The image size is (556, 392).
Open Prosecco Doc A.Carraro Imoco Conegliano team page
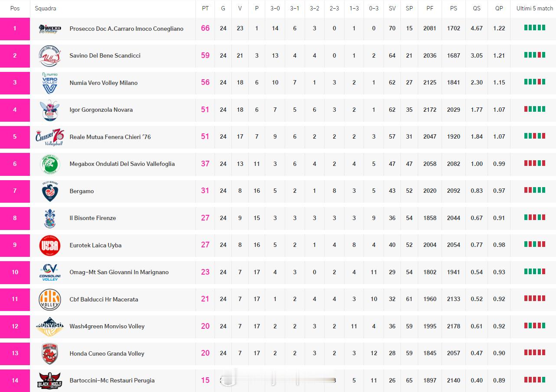127,29
